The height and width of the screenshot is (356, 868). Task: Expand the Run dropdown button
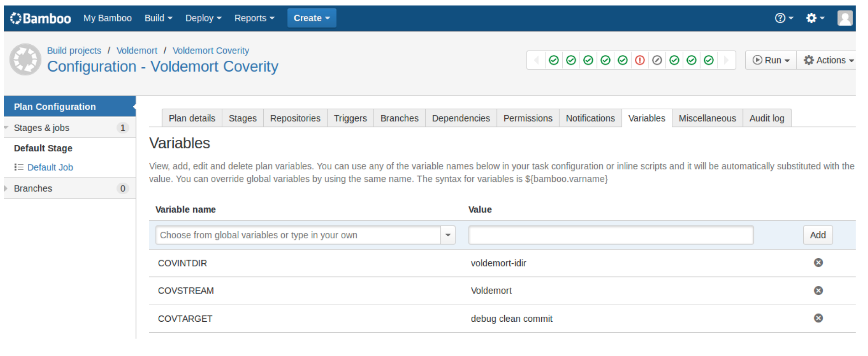coord(771,60)
